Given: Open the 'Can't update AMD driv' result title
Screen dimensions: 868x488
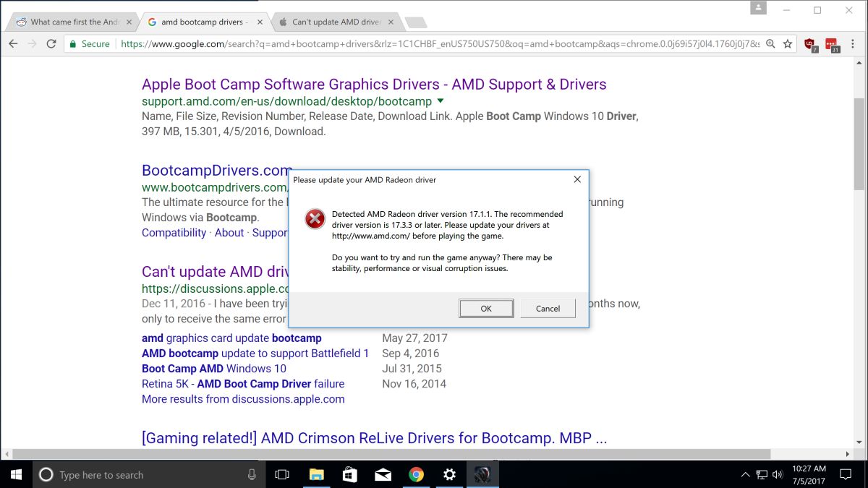Looking at the screenshot, I should click(216, 272).
